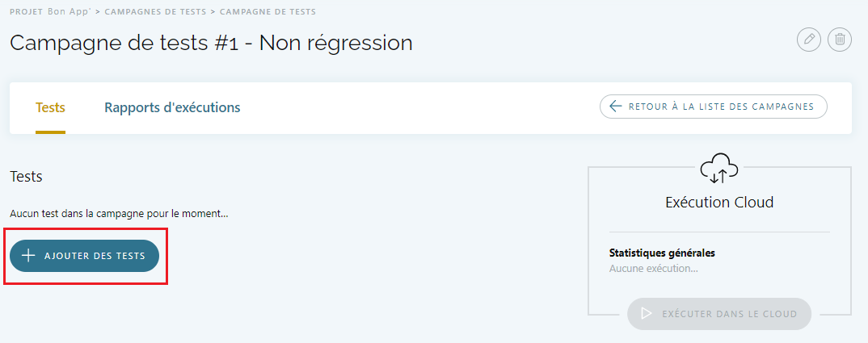Click the Exécution Cloud heading
This screenshot has height=343, width=868.
coord(719,202)
